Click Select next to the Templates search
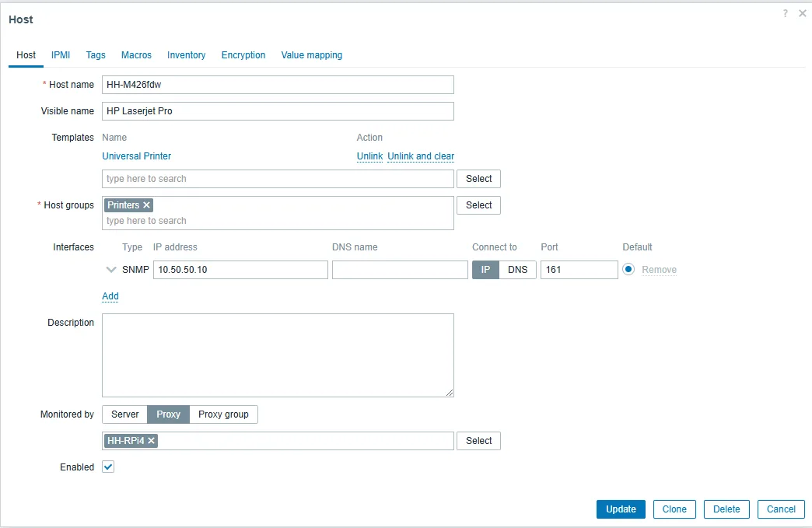Image resolution: width=812 pixels, height=528 pixels. pyautogui.click(x=478, y=179)
